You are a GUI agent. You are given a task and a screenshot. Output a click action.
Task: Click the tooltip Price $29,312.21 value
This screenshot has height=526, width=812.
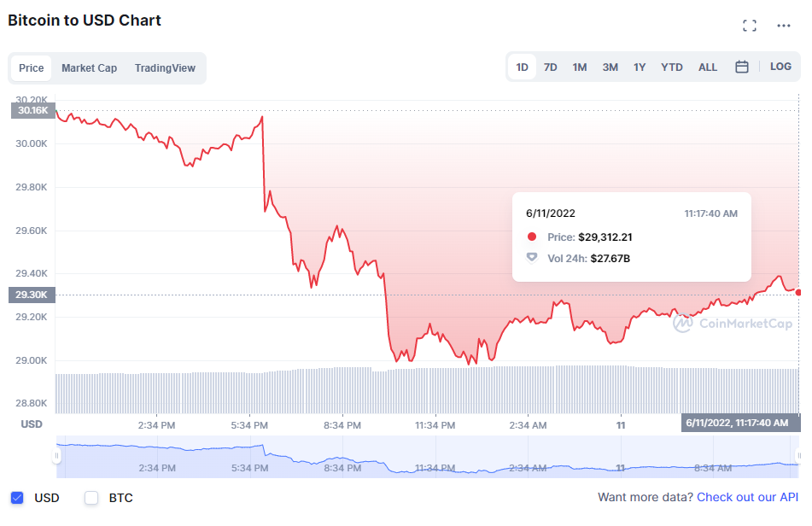605,237
